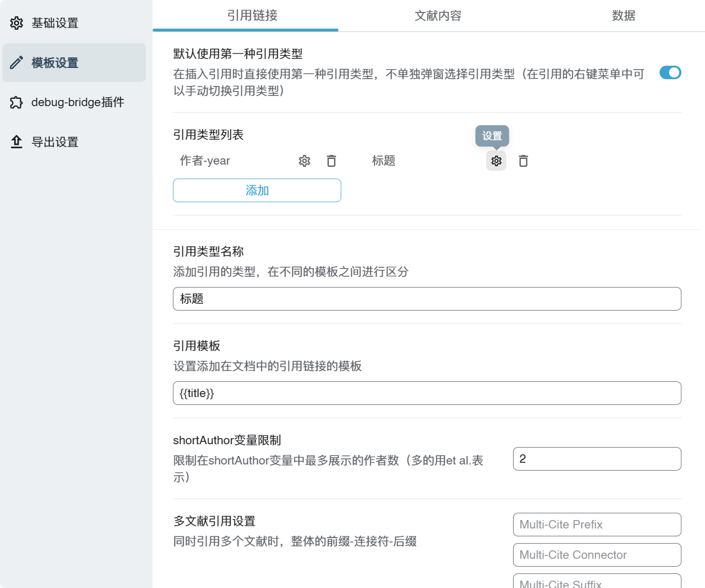Screen dimensions: 705x588
Task: Switch to the 文献内容 tab
Action: pos(438,16)
